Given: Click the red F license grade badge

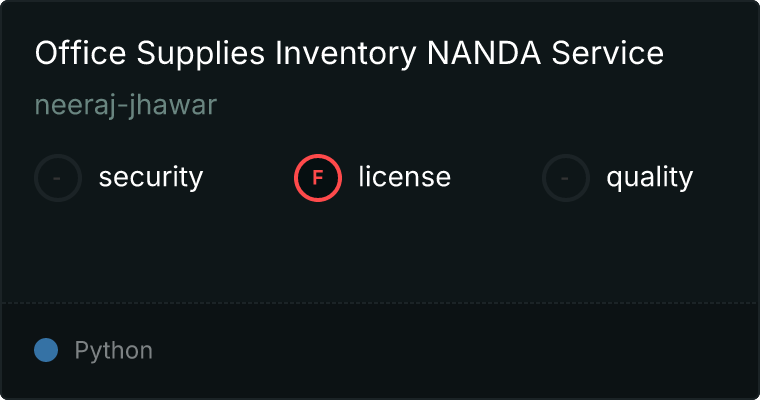Looking at the screenshot, I should 318,178.
